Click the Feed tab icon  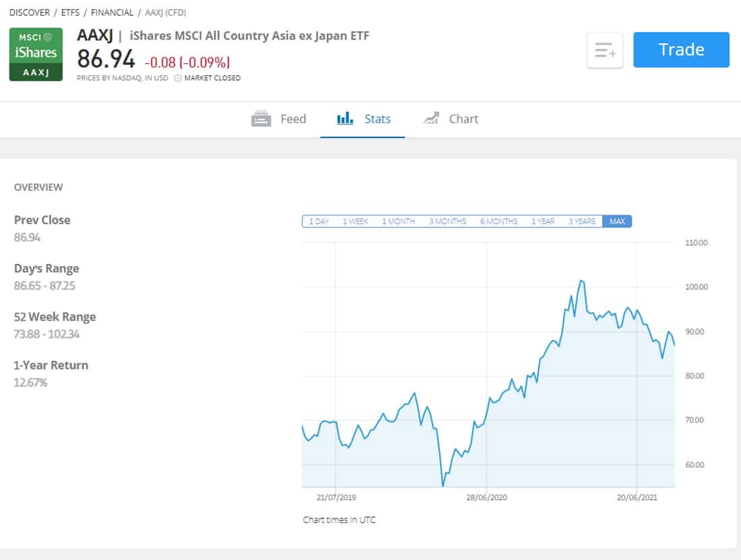click(261, 118)
